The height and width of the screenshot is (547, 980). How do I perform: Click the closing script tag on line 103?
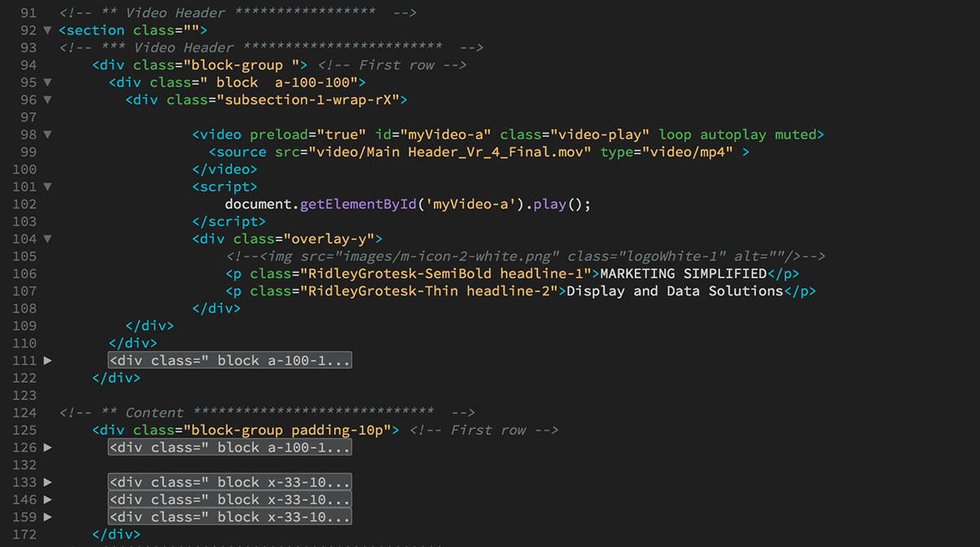[229, 221]
